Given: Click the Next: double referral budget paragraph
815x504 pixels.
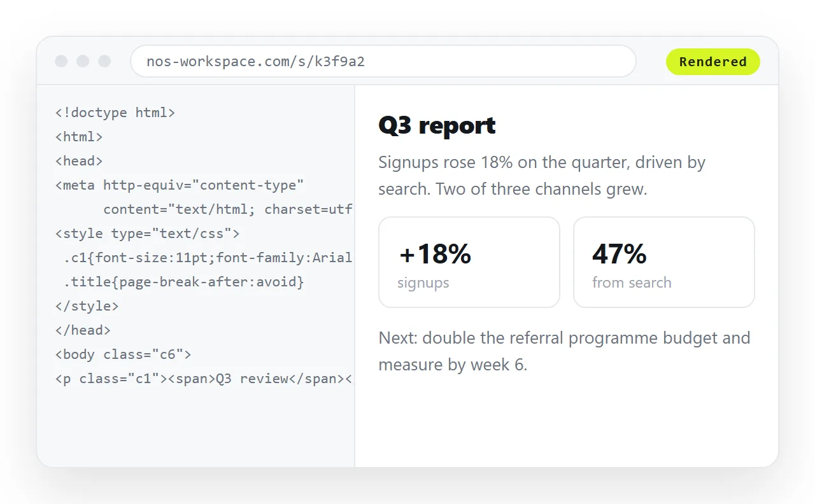Looking at the screenshot, I should [565, 351].
